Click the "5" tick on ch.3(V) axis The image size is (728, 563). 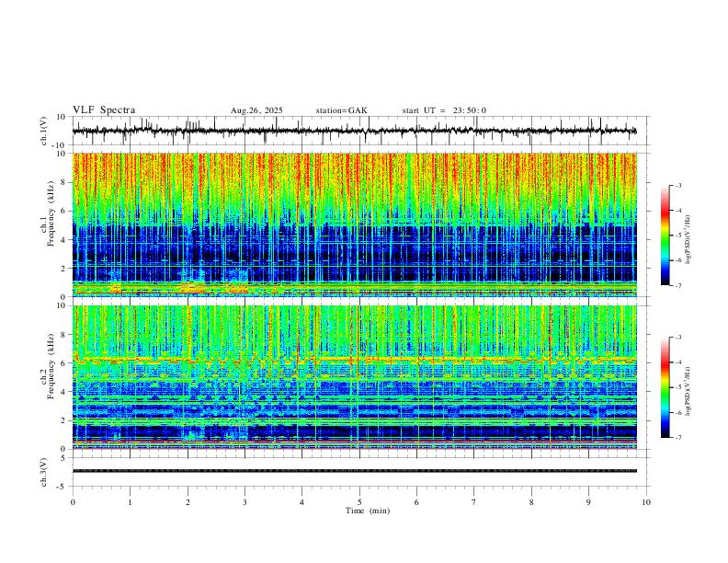[64, 458]
